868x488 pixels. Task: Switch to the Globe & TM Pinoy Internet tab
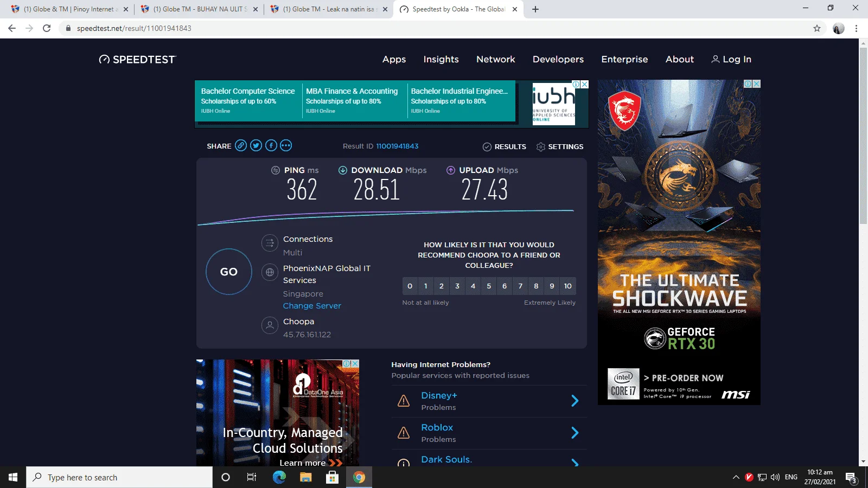(69, 9)
